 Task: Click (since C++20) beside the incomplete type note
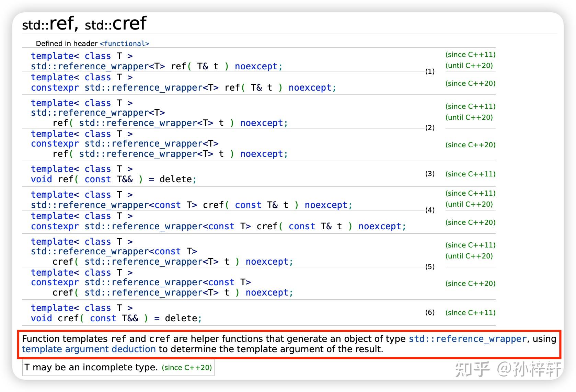point(187,368)
